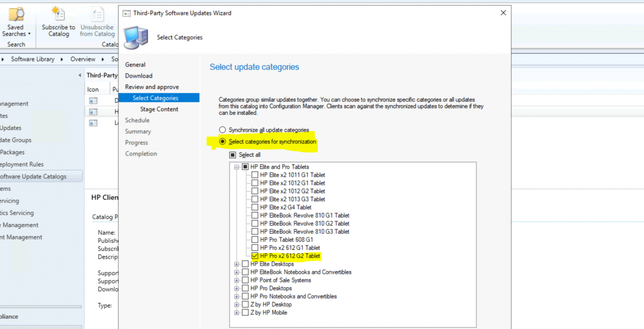
Task: Open the Schedule wizard step
Action: 137,120
